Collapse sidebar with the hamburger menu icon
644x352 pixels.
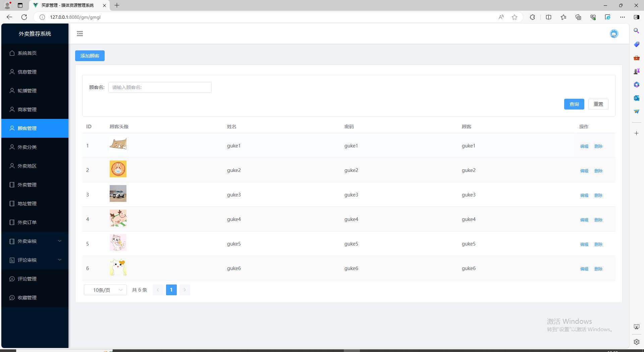(80, 34)
